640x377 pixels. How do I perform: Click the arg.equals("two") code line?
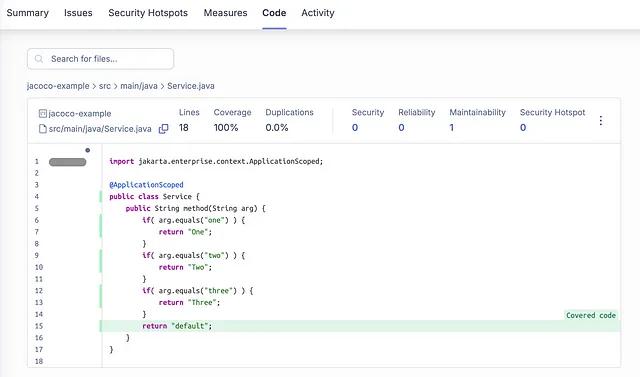point(193,255)
